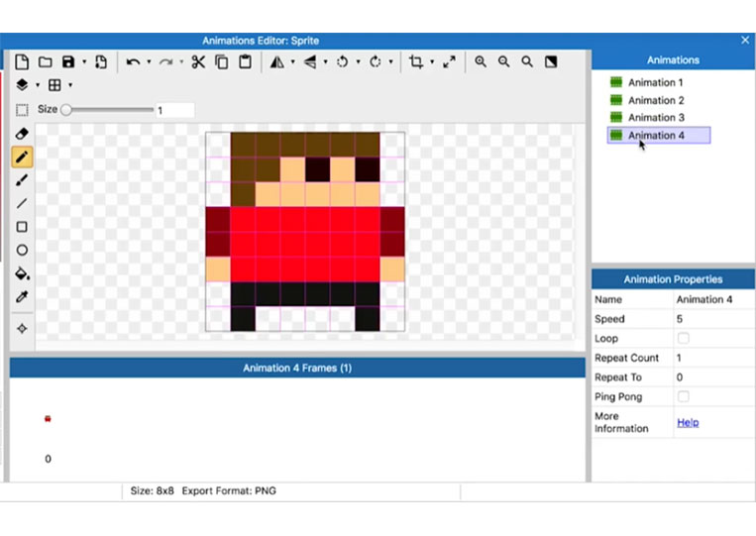Open the grid options dropdown arrow
This screenshot has height=536, width=756.
[70, 85]
